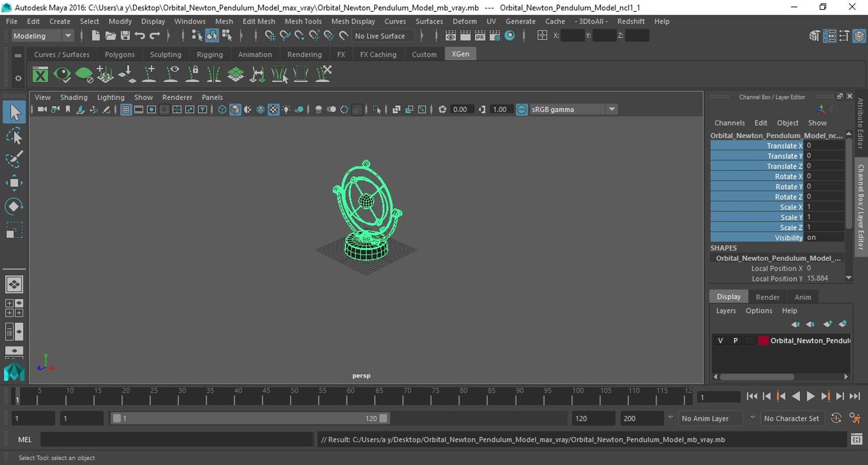This screenshot has height=465, width=868.
Task: Click the New Scene icon
Action: pos(95,36)
